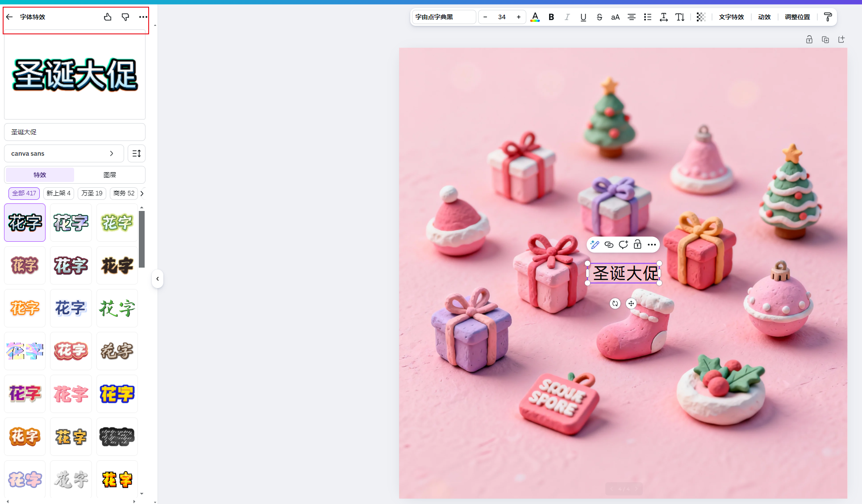Image resolution: width=862 pixels, height=504 pixels.
Task: Toggle italic formatting
Action: pos(567,17)
